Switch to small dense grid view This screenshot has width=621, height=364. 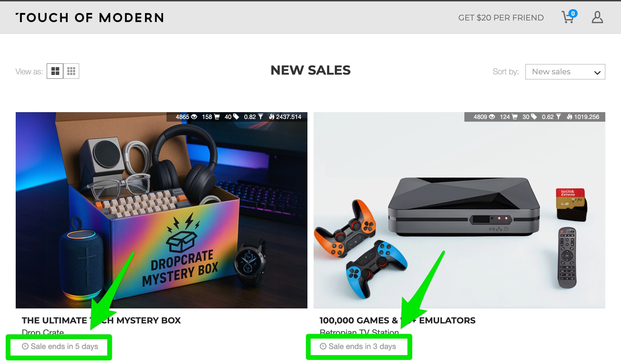(71, 71)
